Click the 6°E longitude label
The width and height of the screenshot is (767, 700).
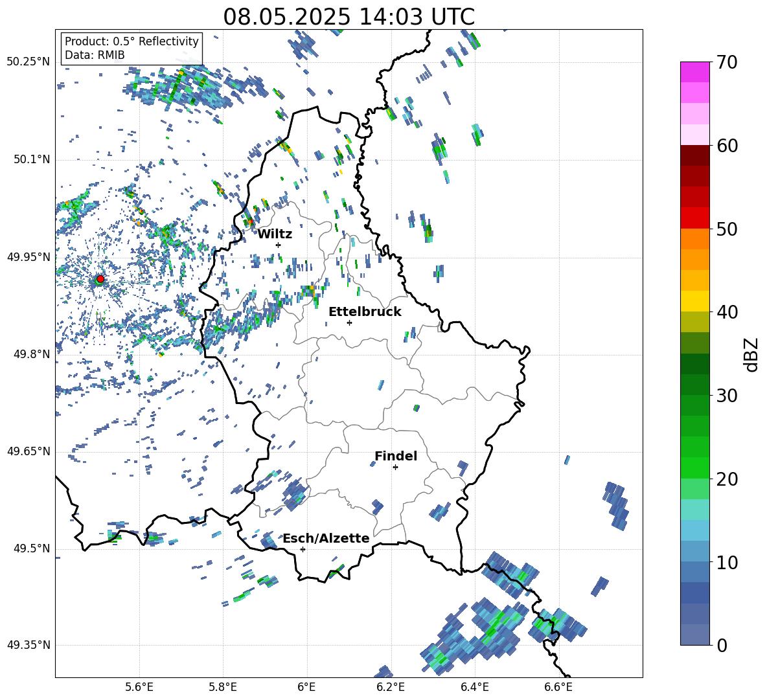[x=306, y=687]
